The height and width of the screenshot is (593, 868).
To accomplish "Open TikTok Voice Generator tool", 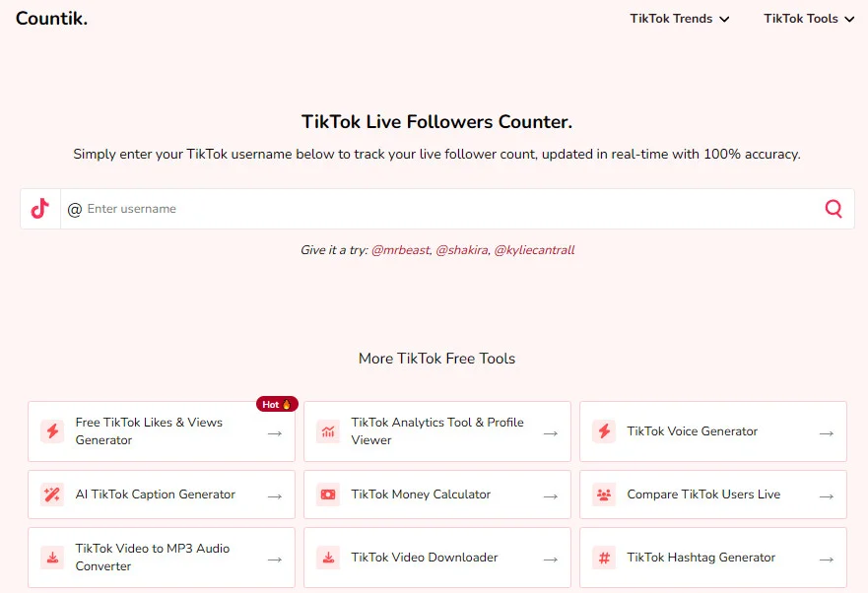I will click(x=713, y=431).
